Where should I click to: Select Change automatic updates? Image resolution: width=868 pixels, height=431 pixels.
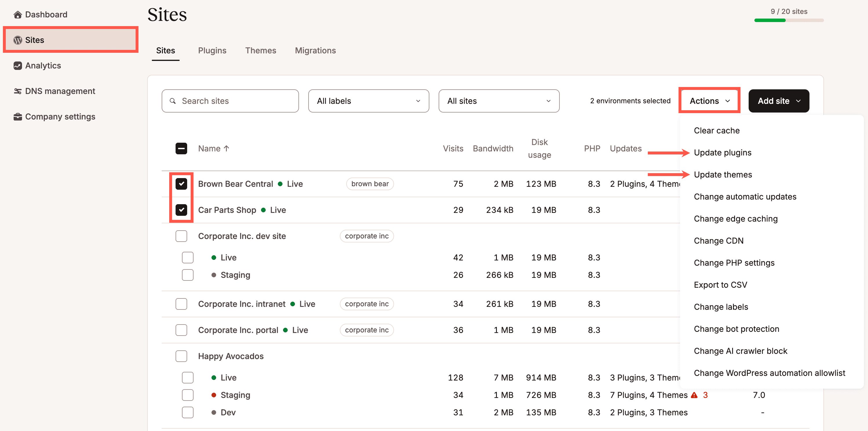pyautogui.click(x=745, y=197)
